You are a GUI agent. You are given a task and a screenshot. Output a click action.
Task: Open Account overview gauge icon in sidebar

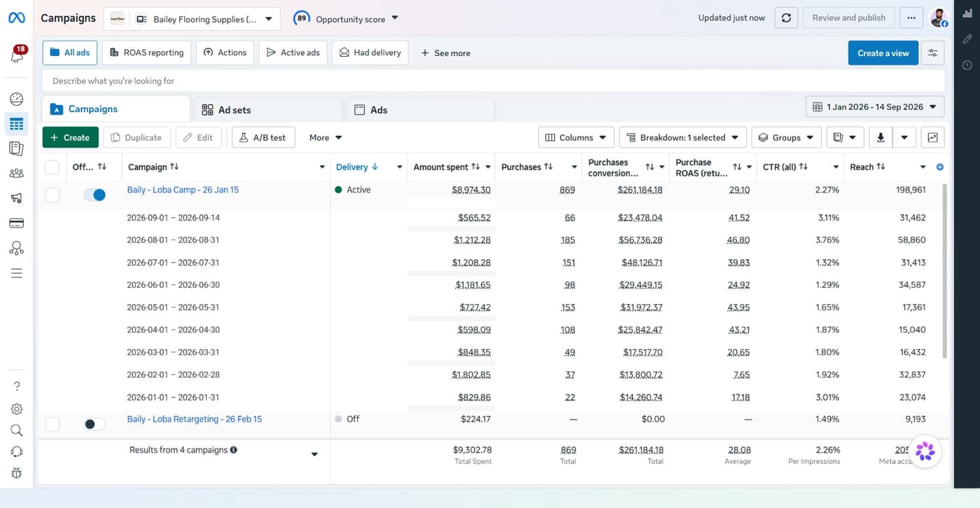click(17, 99)
